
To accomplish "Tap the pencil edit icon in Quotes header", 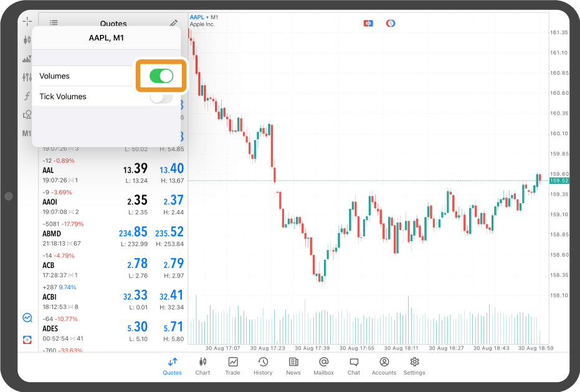I will [x=173, y=23].
